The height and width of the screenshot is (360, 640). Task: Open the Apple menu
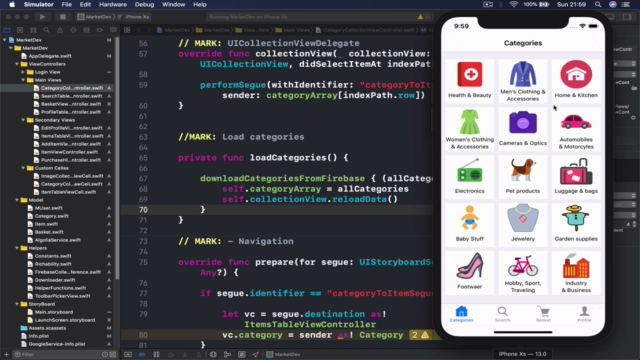(x=12, y=4)
